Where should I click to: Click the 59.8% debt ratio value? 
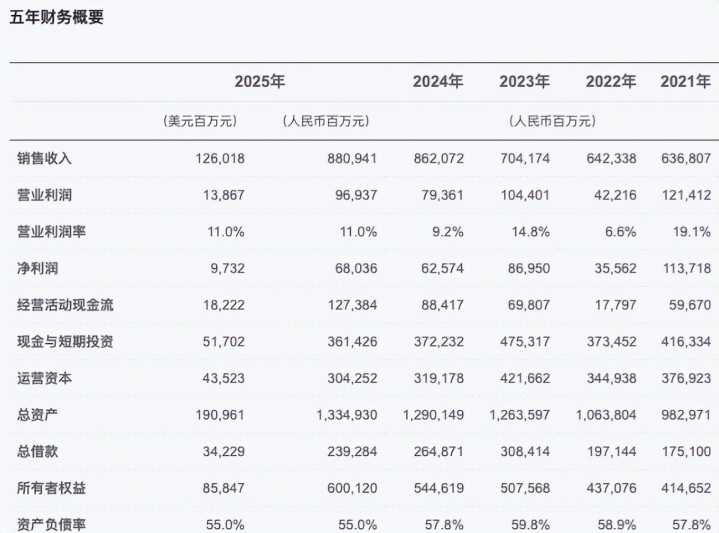point(531,525)
